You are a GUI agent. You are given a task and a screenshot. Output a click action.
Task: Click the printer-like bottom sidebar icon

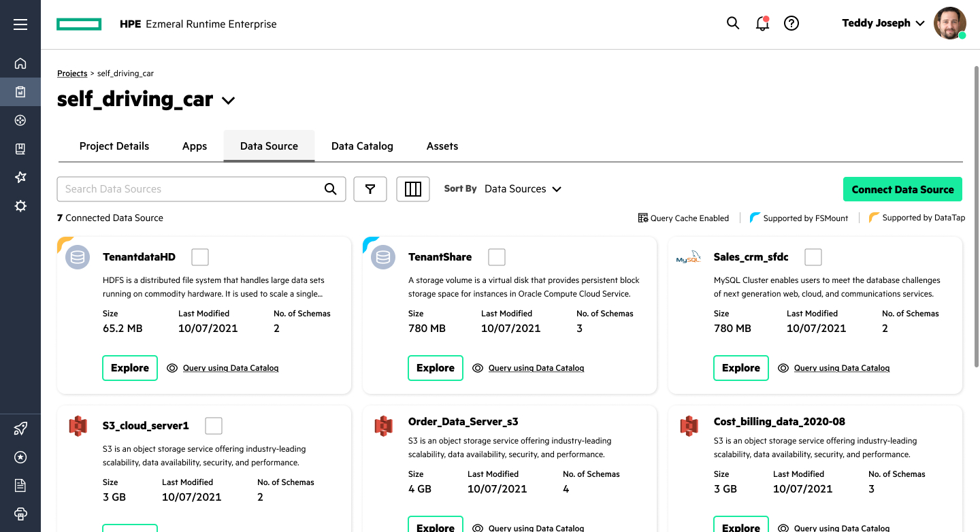coord(20,514)
